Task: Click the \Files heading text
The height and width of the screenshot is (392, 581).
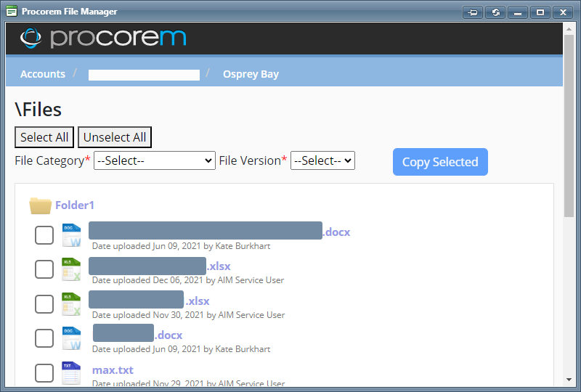Action: [38, 110]
